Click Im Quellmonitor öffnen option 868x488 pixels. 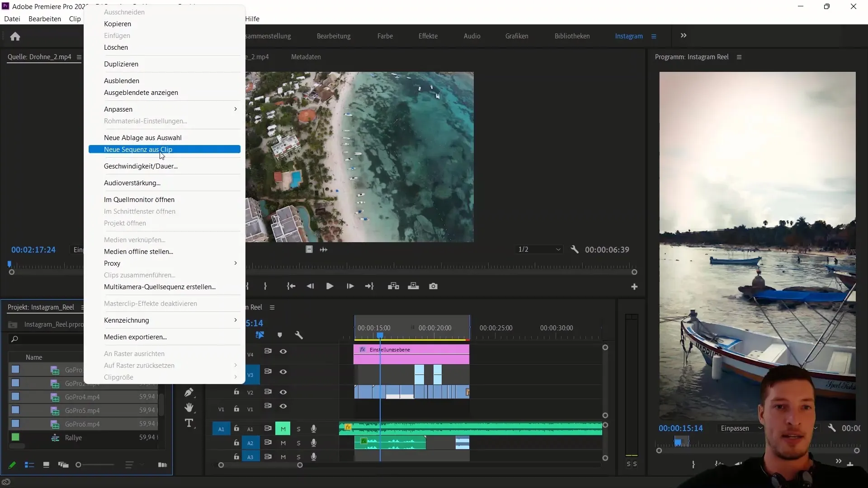pyautogui.click(x=139, y=200)
